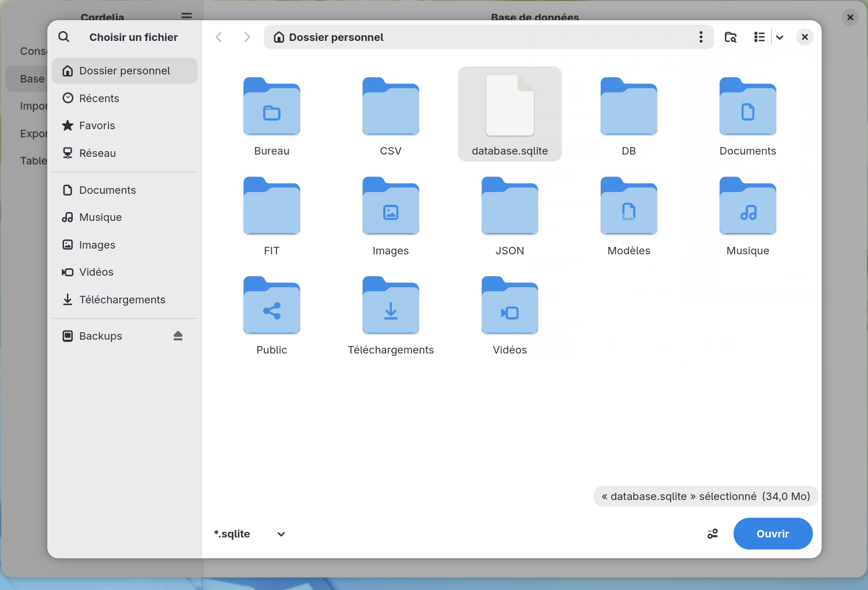Expand the view options chevron
The height and width of the screenshot is (590, 868).
780,37
